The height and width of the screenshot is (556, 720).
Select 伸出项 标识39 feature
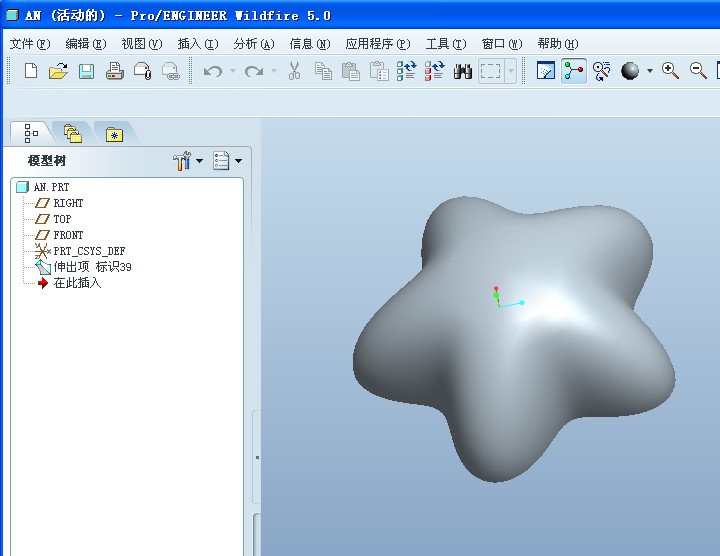click(92, 267)
